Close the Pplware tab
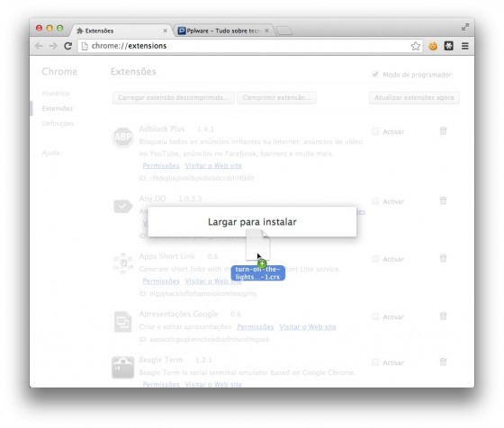The width and height of the screenshot is (504, 428). pos(266,31)
